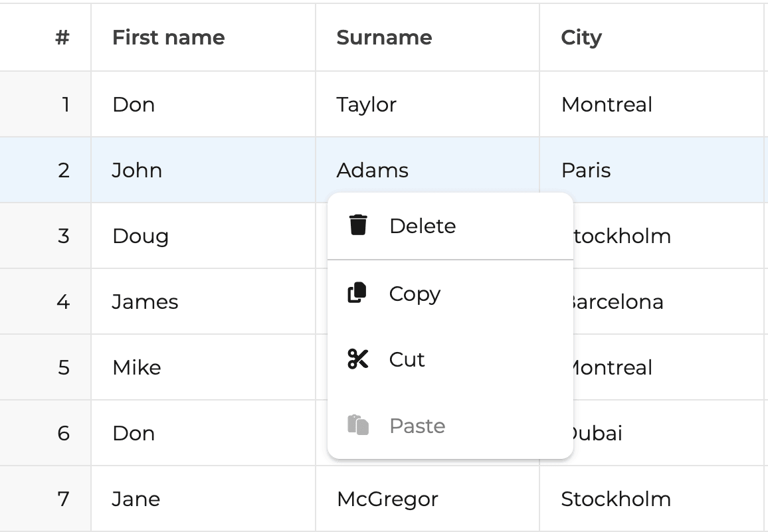Select the Doug first name cell
Image resolution: width=768 pixels, height=532 pixels.
203,236
